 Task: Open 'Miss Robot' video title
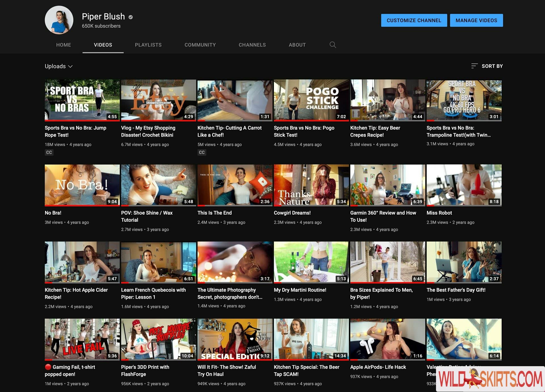click(x=439, y=213)
